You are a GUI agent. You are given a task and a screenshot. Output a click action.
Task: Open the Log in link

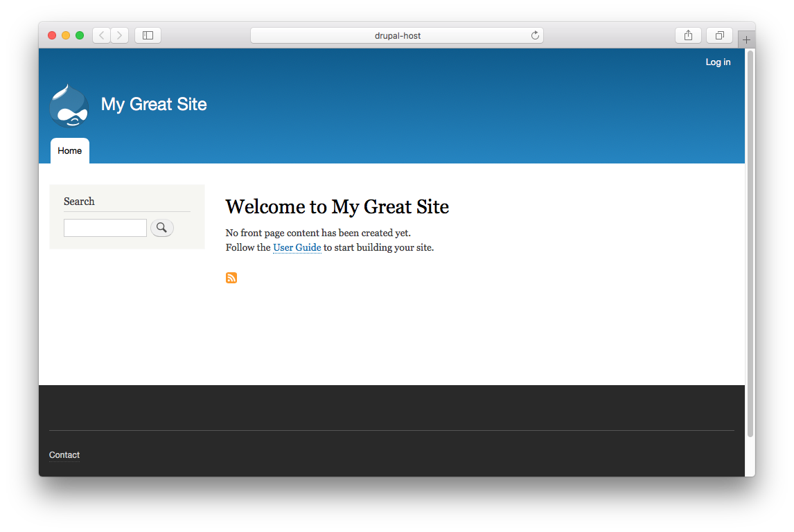pos(718,62)
